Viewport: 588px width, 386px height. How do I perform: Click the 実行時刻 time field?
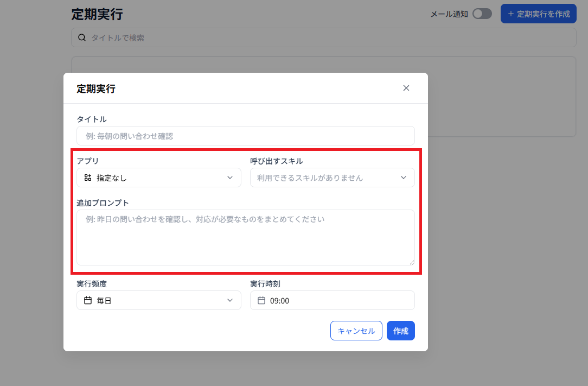[333, 300]
